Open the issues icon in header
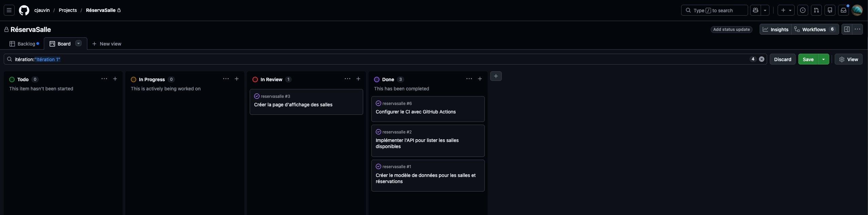 (x=803, y=10)
